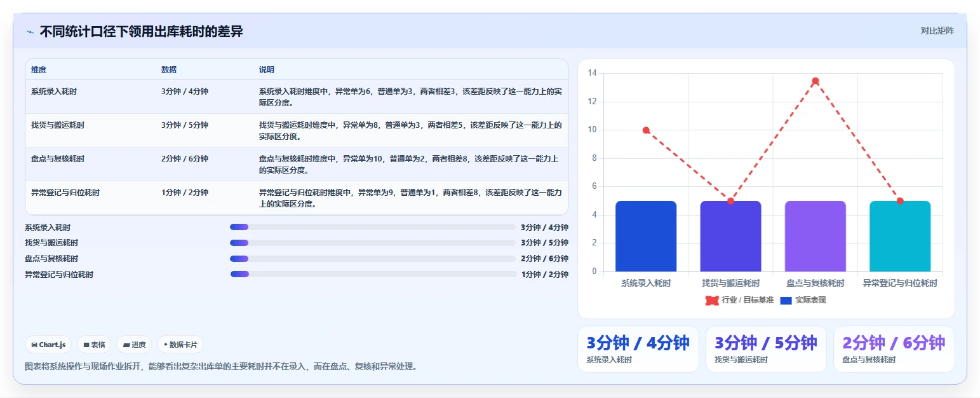
Task: Click 盘点与复核耗时 progress bar
Action: pos(373,259)
